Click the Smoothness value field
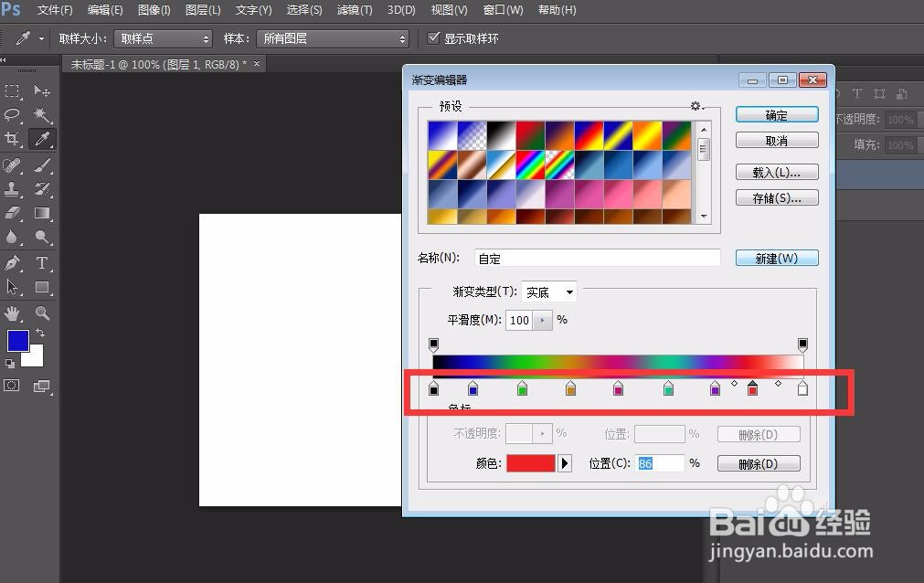Image resolution: width=924 pixels, height=583 pixels. pos(519,320)
